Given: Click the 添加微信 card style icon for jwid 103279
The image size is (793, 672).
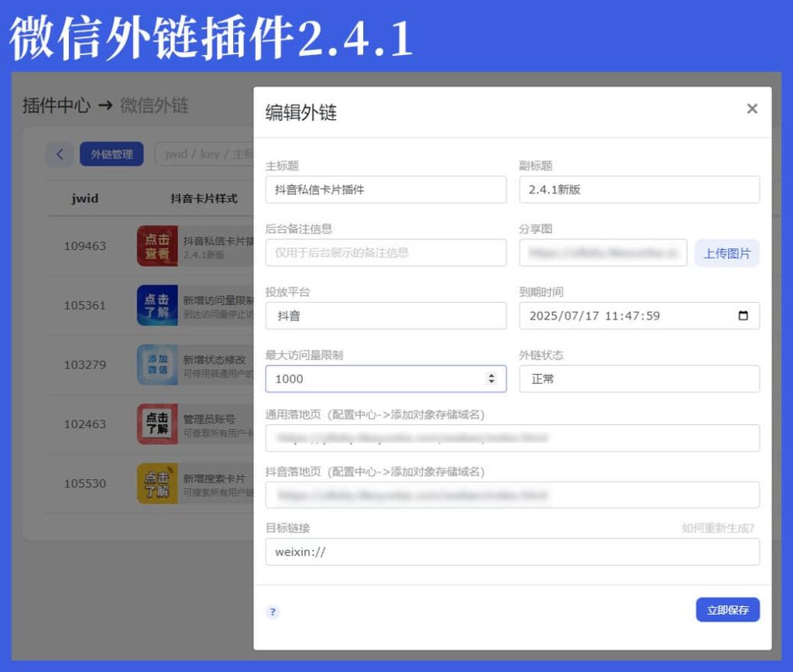Looking at the screenshot, I should 157,365.
